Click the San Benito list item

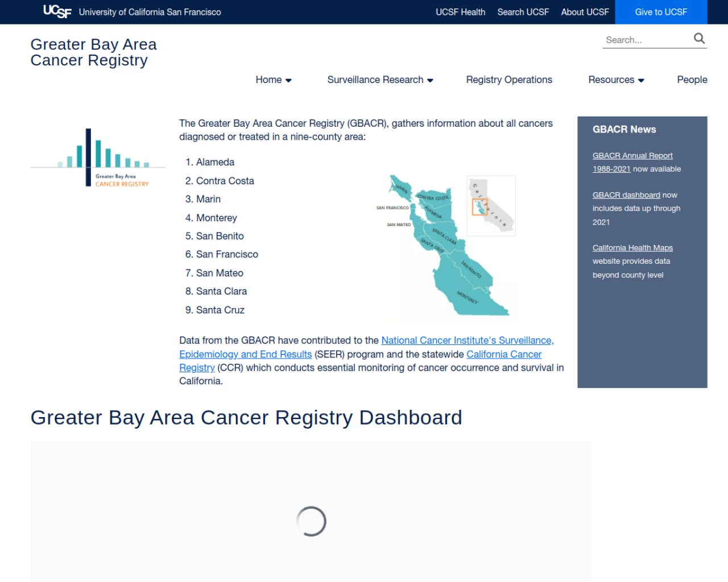pos(220,236)
